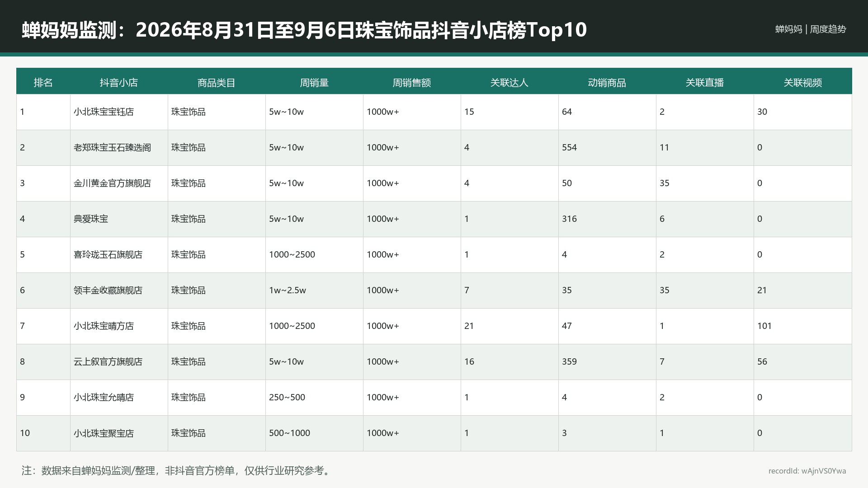
Task: Click rank number 10
Action: click(25, 433)
